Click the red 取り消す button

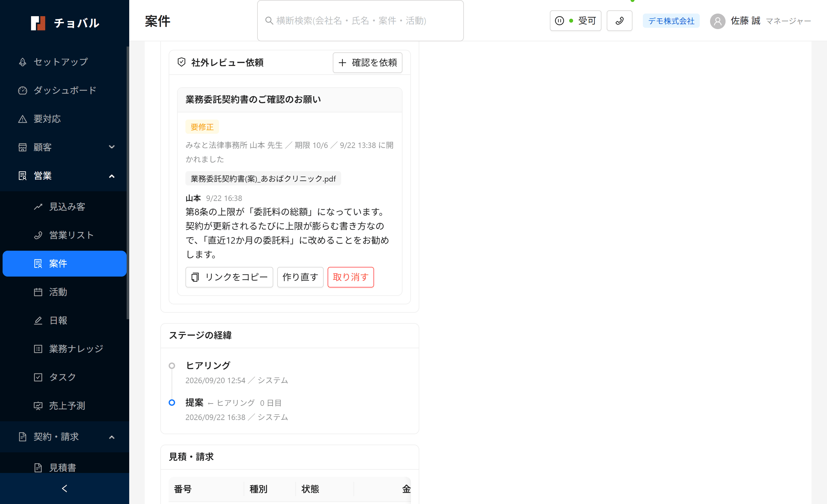click(x=351, y=277)
